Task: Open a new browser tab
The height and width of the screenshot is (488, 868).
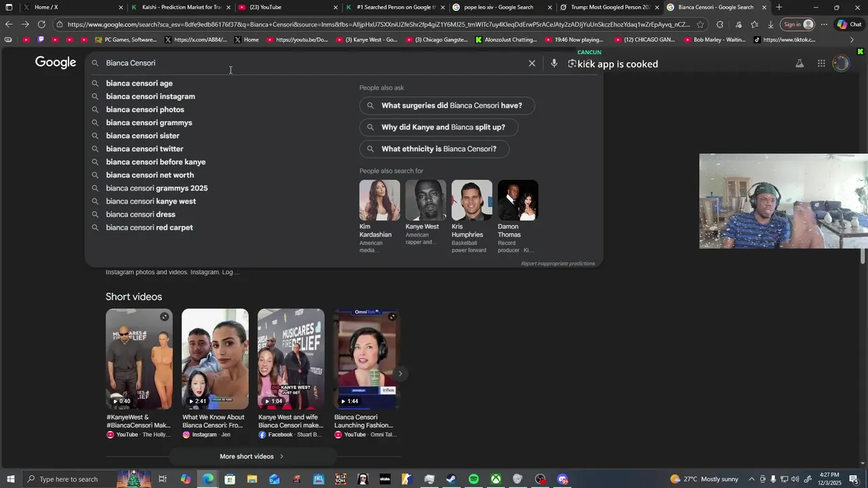Action: (x=778, y=7)
